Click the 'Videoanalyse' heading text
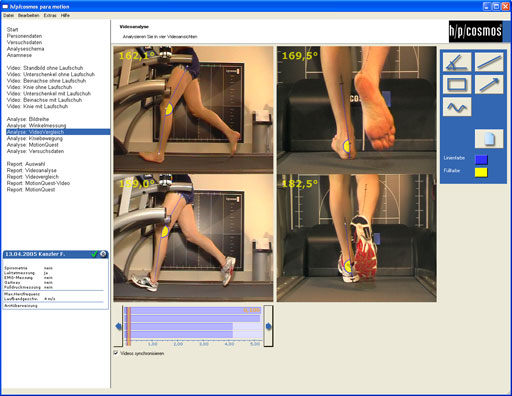512x396 pixels. (134, 27)
